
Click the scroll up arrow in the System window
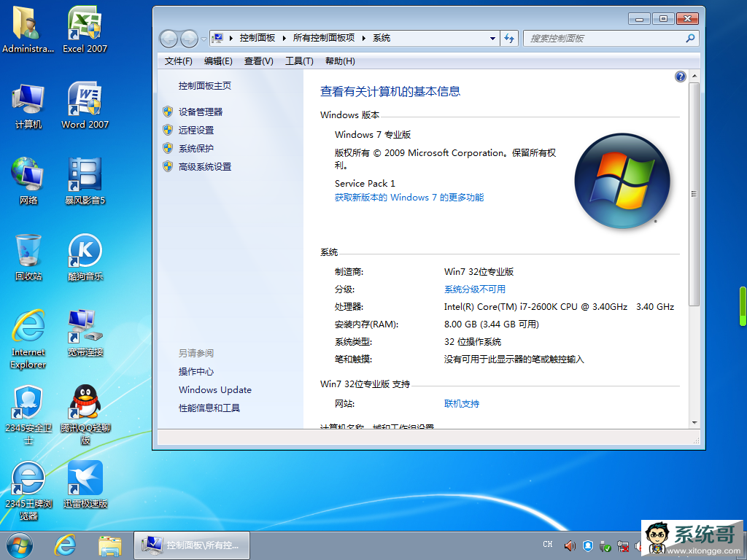[x=694, y=76]
